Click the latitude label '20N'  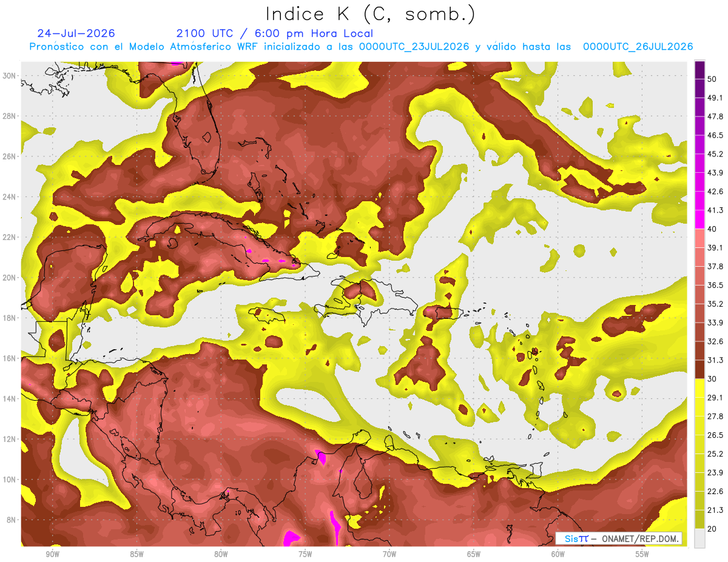(10, 278)
